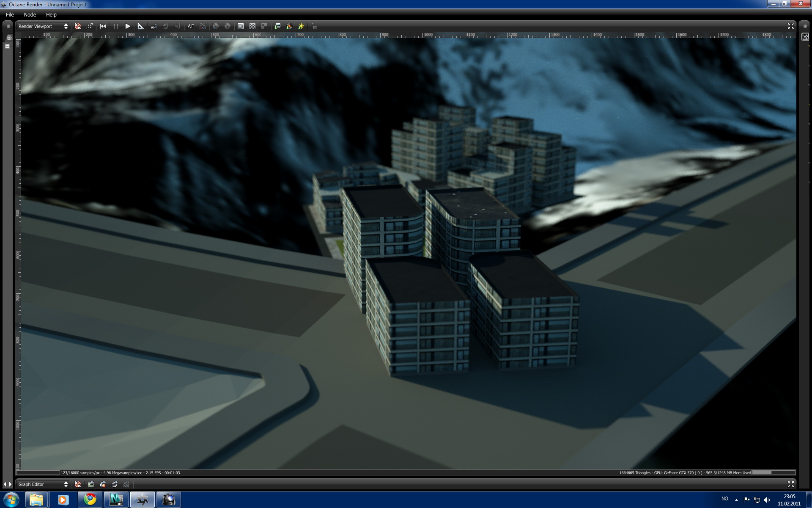Open the Help menu

[x=51, y=14]
